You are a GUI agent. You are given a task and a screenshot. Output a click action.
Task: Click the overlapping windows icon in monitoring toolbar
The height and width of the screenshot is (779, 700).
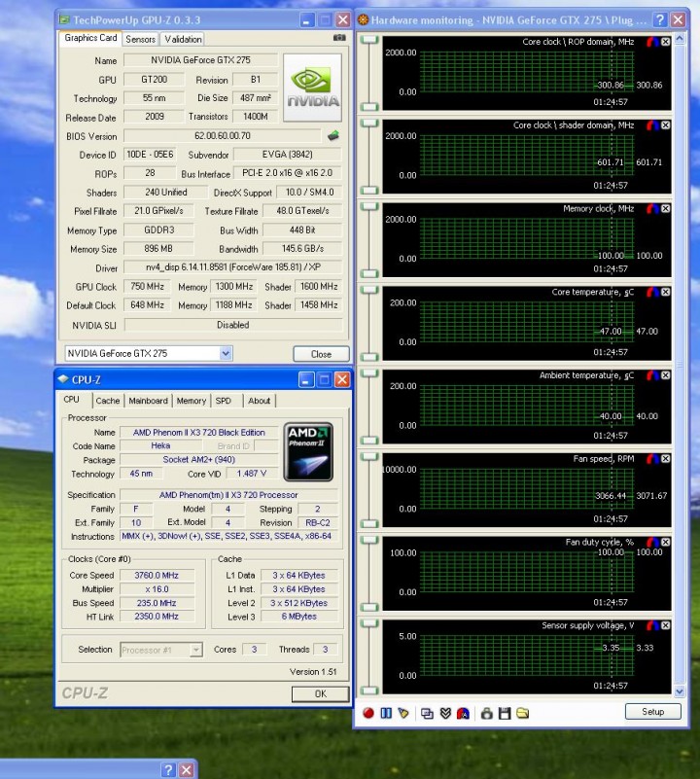[427, 713]
